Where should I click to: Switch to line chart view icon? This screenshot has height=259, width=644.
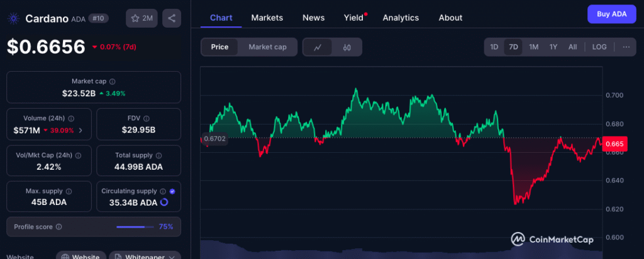point(318,48)
